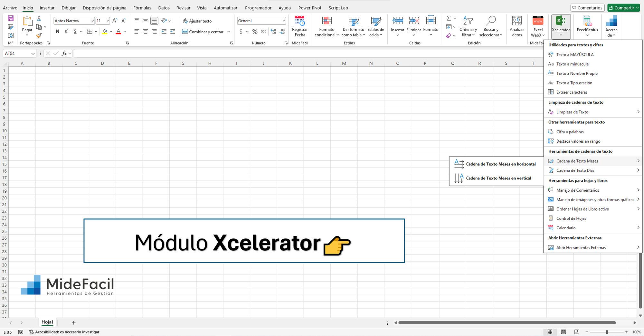
Task: Switch to Normal view in status bar
Action: coord(550,332)
